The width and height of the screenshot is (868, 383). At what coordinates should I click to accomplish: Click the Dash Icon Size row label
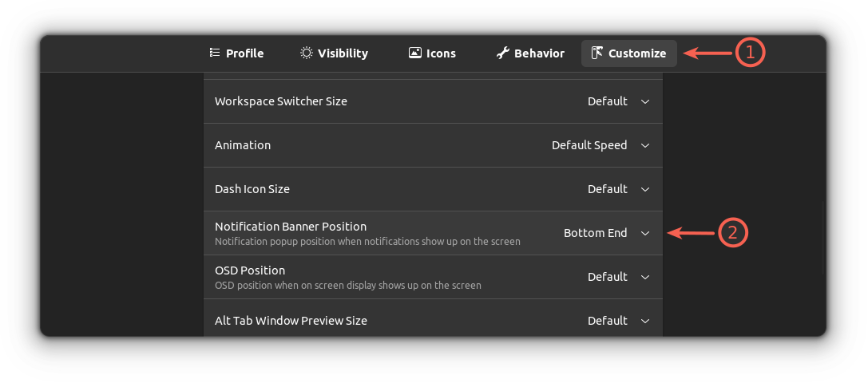pyautogui.click(x=252, y=189)
